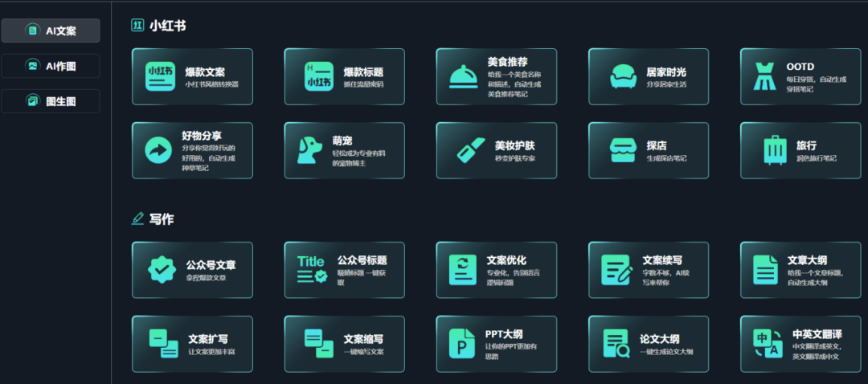Click the 小红书 section heading text

click(168, 26)
